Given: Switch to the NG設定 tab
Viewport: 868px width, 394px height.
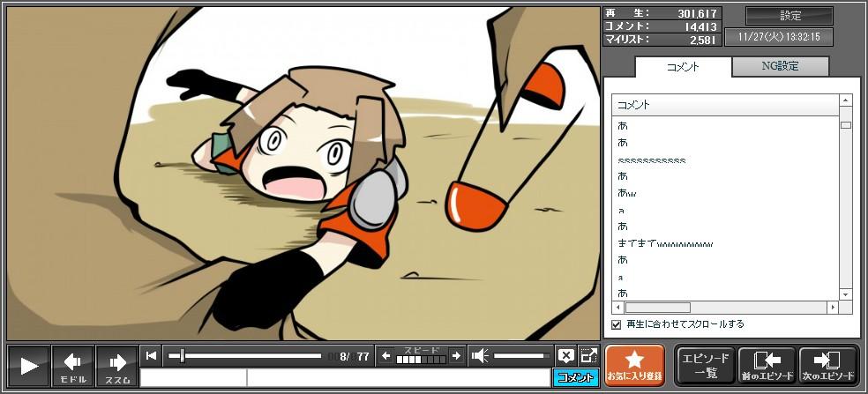Looking at the screenshot, I should (781, 66).
